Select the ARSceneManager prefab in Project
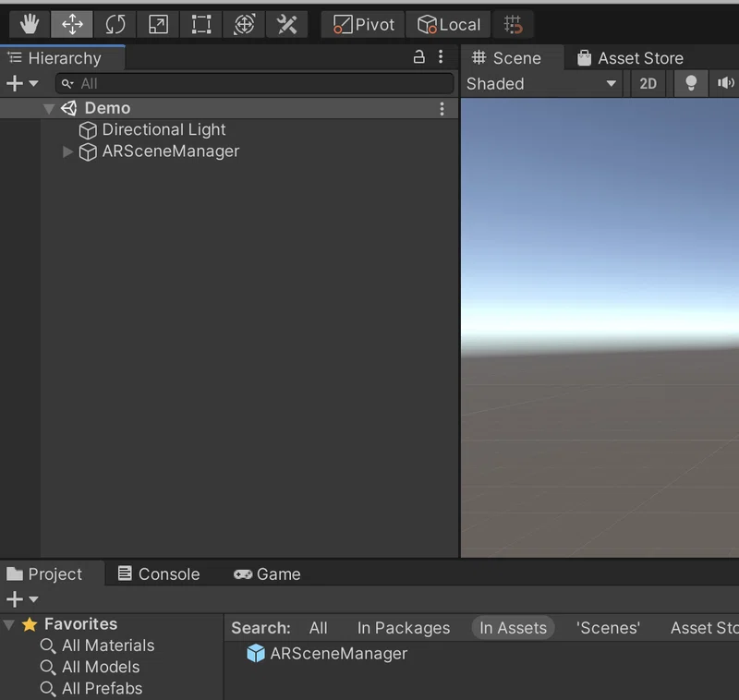The width and height of the screenshot is (739, 700). pyautogui.click(x=338, y=654)
